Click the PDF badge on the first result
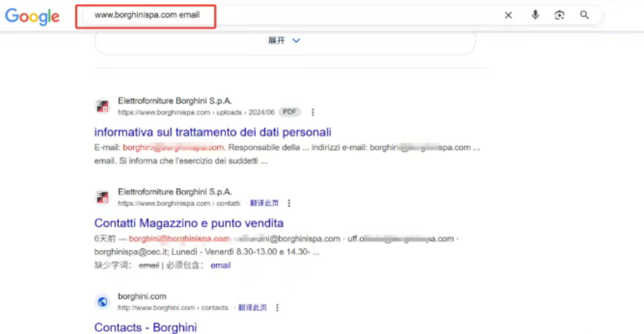The image size is (644, 334). click(290, 112)
